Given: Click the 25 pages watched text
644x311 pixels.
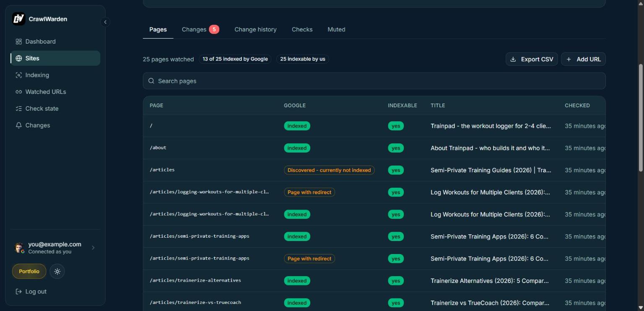Looking at the screenshot, I should 168,60.
